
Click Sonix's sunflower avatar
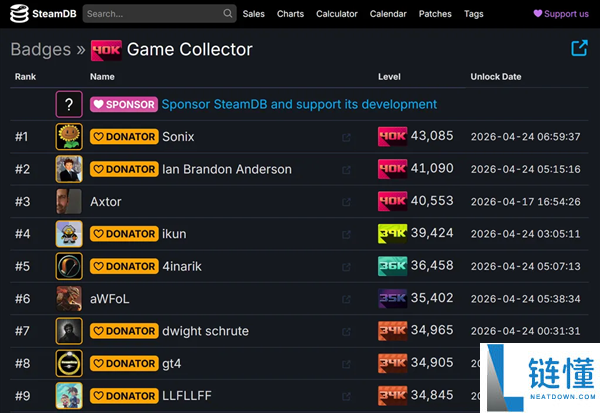(69, 136)
